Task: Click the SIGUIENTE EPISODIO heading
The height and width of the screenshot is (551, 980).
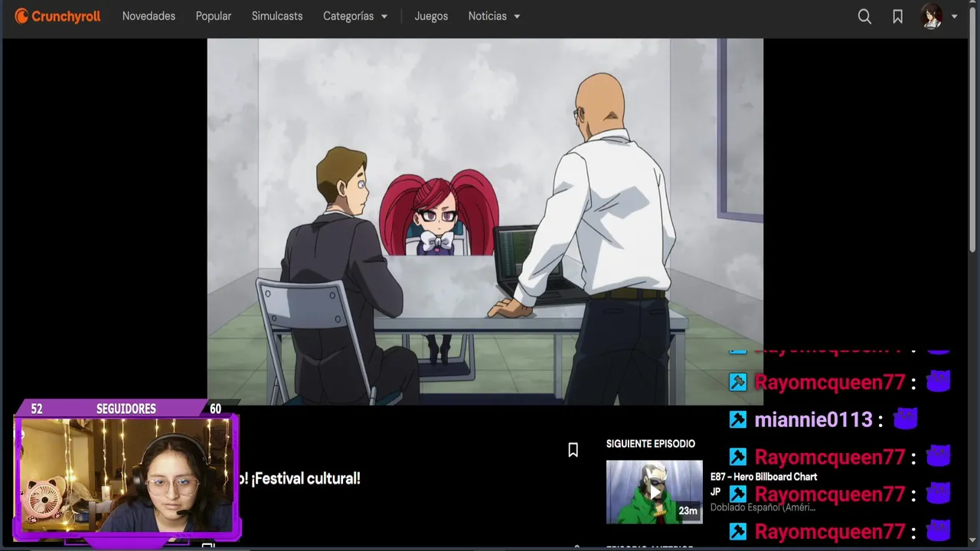Action: point(651,444)
